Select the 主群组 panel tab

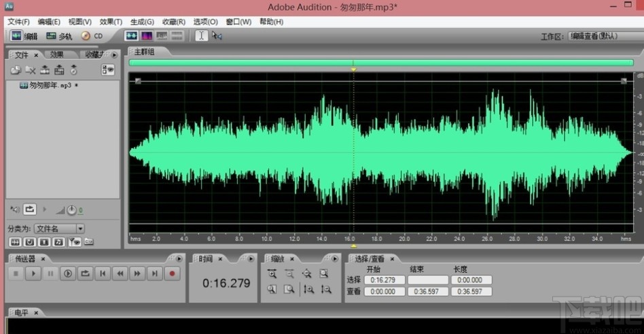click(x=145, y=52)
